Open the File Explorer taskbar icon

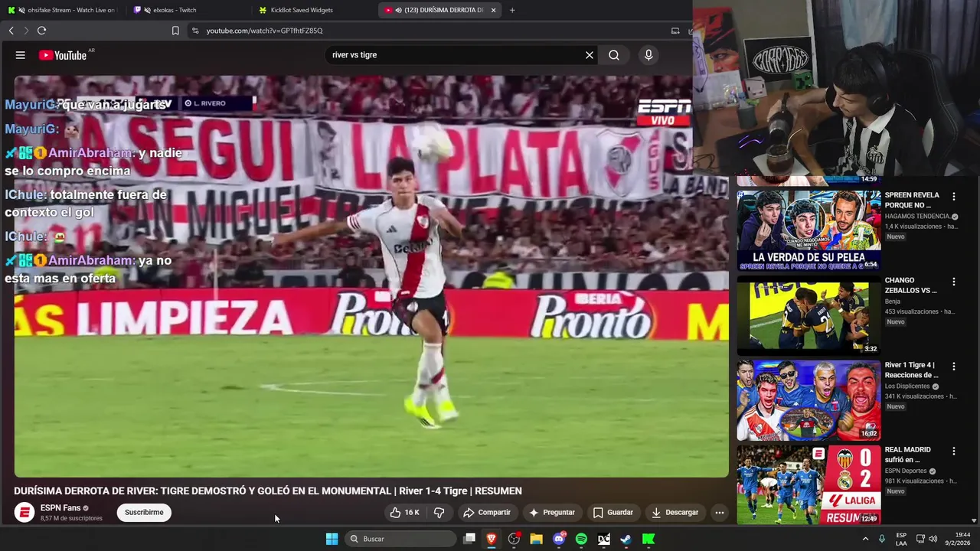[x=536, y=539]
